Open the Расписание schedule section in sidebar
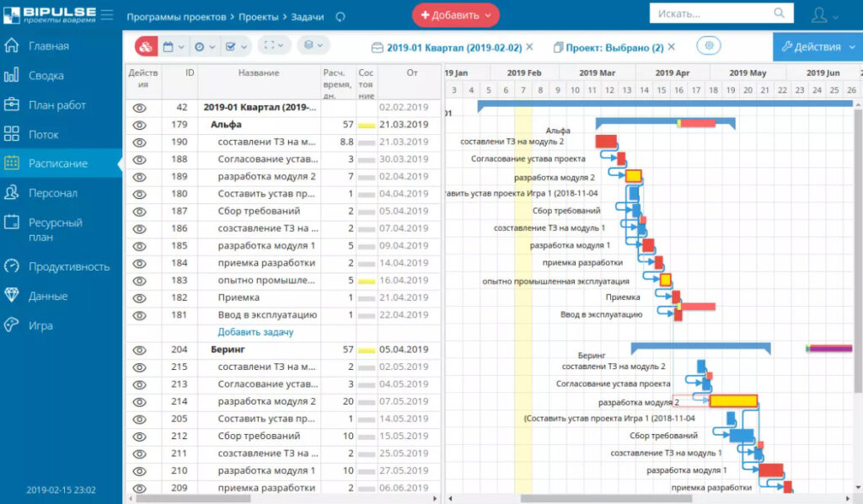 point(57,164)
